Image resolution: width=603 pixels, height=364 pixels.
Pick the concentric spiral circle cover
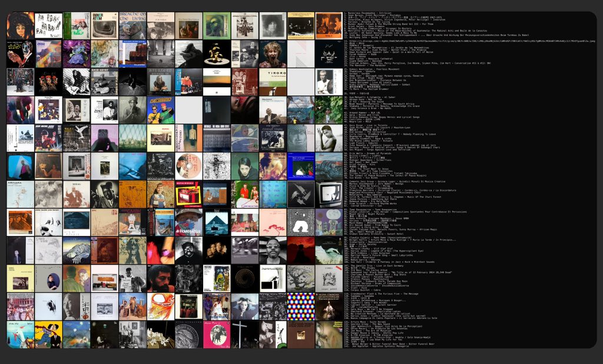tap(245, 279)
